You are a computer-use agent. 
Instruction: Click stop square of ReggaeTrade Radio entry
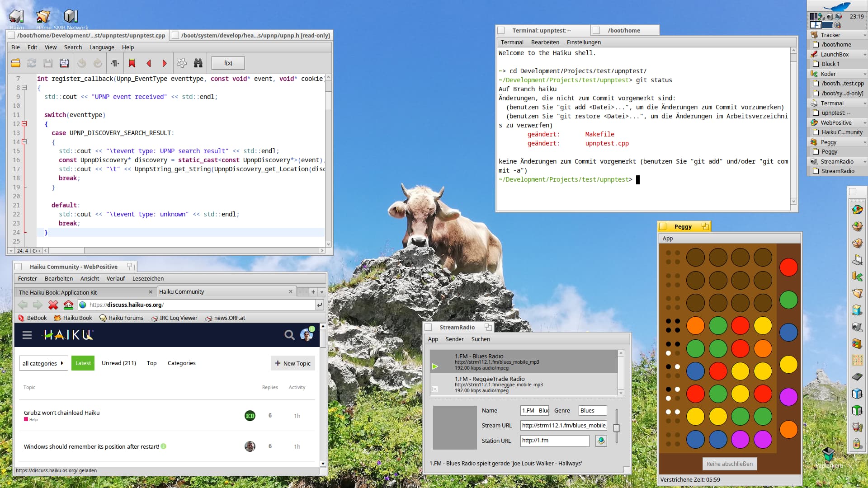(435, 389)
